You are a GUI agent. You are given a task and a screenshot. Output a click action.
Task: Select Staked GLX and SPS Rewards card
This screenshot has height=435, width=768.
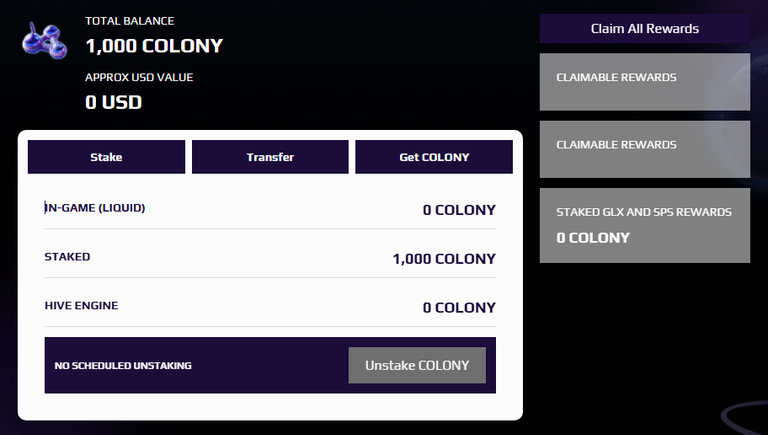[x=645, y=225]
